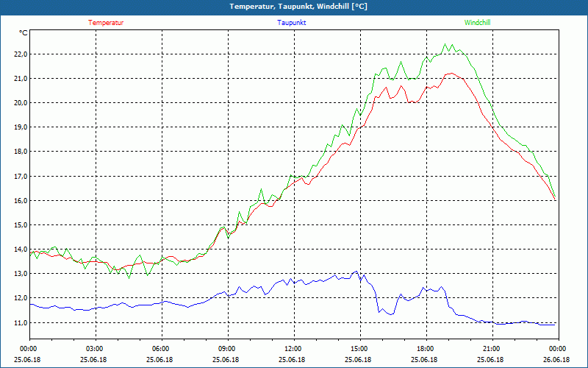Click the 21:00 time axis label
This screenshot has width=588, height=368.
[490, 349]
